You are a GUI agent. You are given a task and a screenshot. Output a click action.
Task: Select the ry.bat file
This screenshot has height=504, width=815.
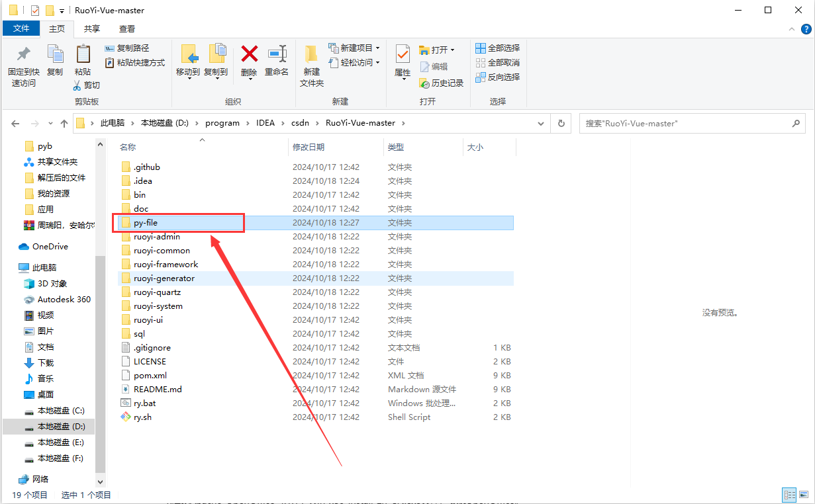[144, 403]
